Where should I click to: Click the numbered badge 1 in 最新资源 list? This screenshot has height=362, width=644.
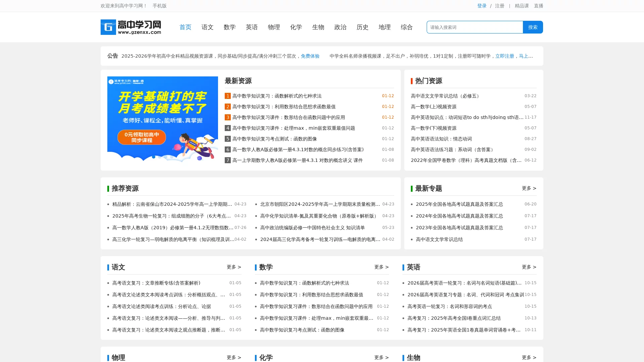pos(227,96)
